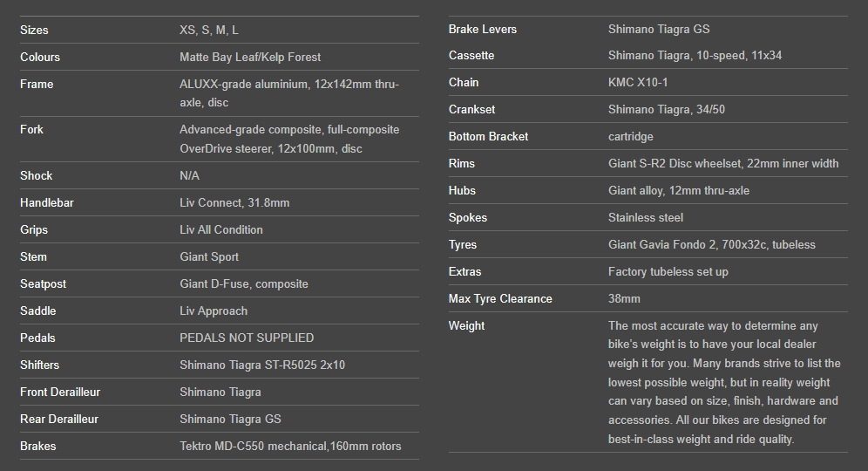Click the KMC X10-1 chain value
This screenshot has width=868, height=471.
(638, 82)
